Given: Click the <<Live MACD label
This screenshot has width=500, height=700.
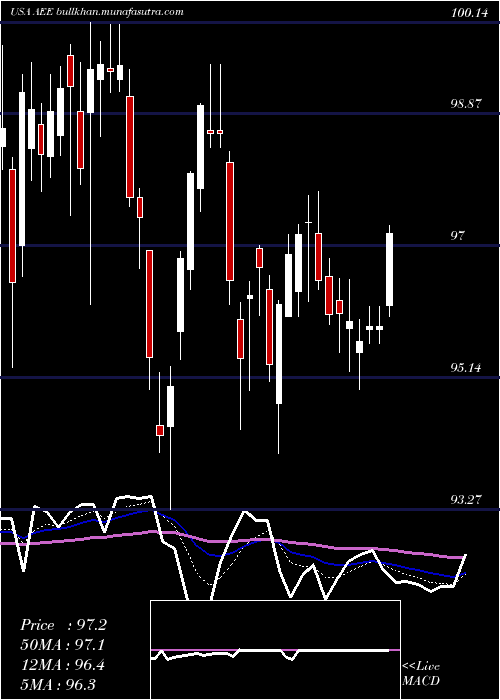Looking at the screenshot, I should click(x=421, y=673).
